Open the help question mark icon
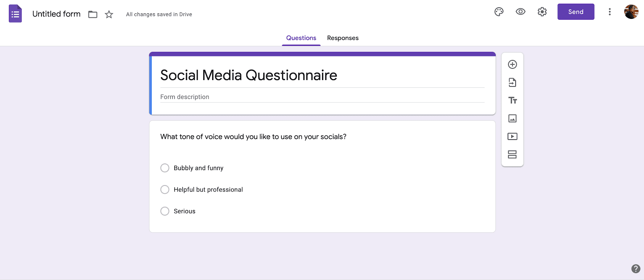 click(x=636, y=269)
